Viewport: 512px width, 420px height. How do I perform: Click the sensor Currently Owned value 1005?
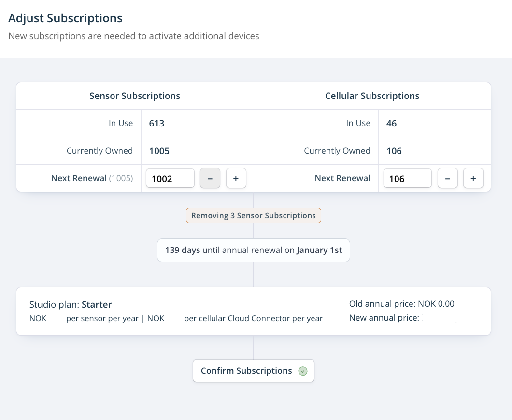[159, 151]
